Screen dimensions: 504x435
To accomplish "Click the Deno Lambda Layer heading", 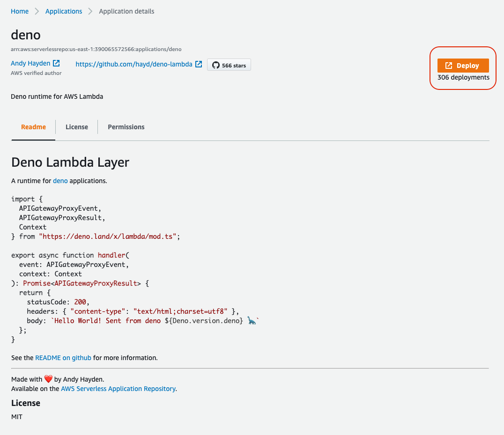I will pos(70,162).
